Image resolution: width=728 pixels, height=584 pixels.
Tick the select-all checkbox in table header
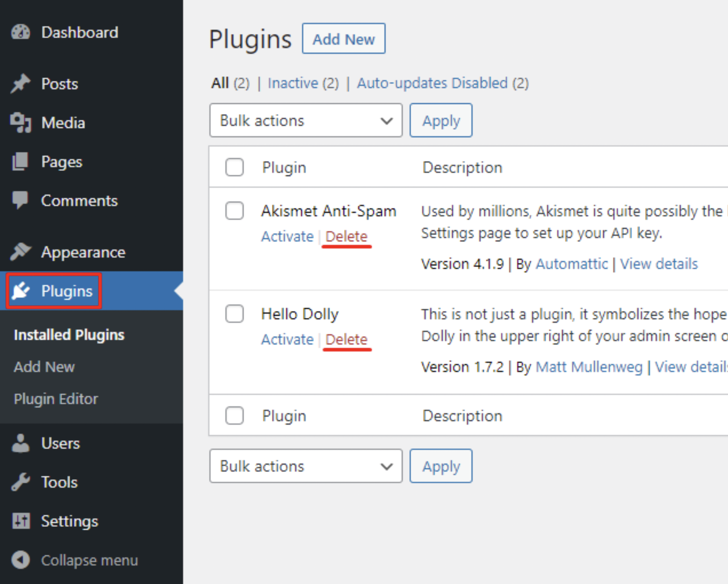(x=234, y=167)
